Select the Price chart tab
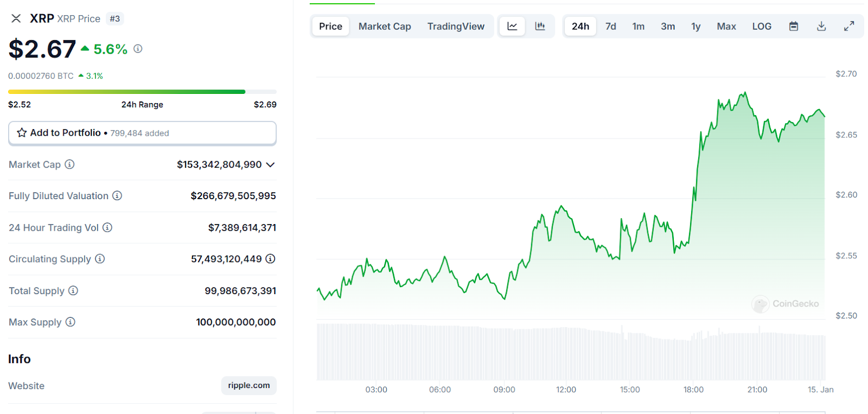The height and width of the screenshot is (414, 868). pos(330,26)
